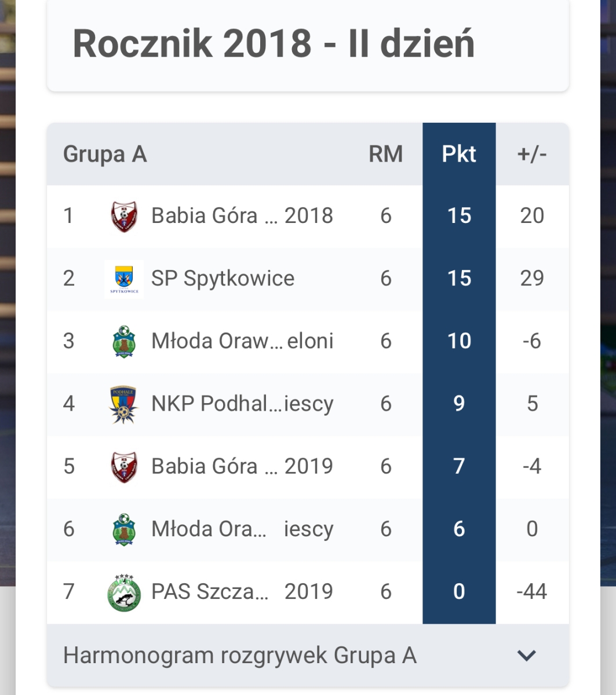Click sixth-place Młoda Orawa team logo

click(x=124, y=529)
